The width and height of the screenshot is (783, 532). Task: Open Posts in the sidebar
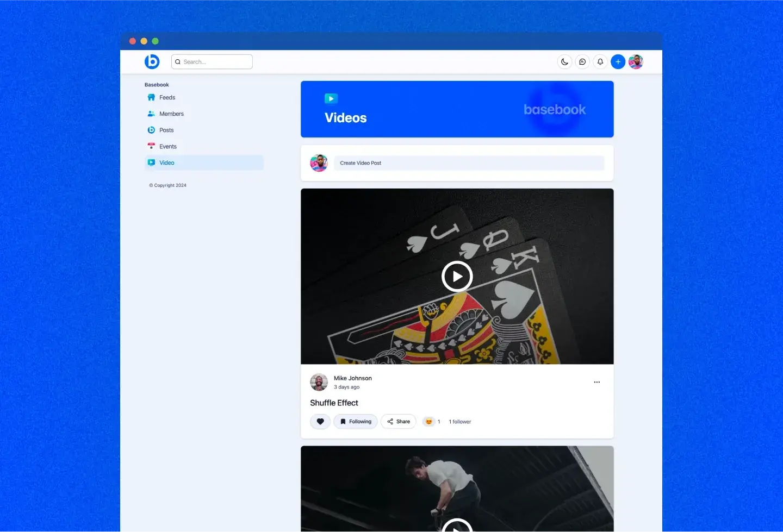point(204,130)
